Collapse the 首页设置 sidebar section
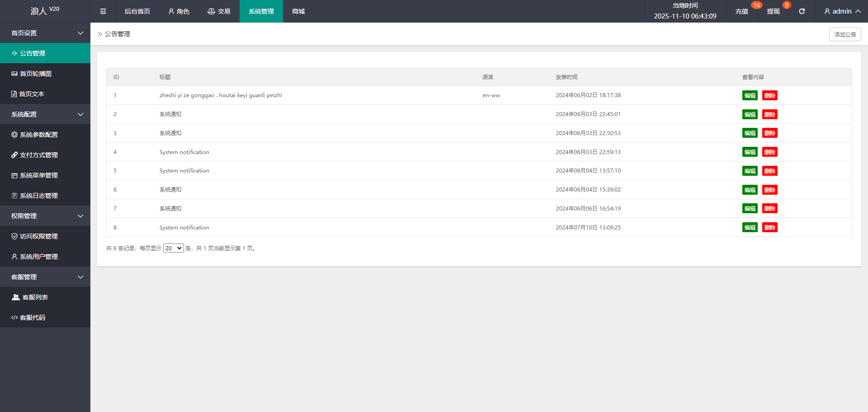This screenshot has height=412, width=868. pos(45,33)
